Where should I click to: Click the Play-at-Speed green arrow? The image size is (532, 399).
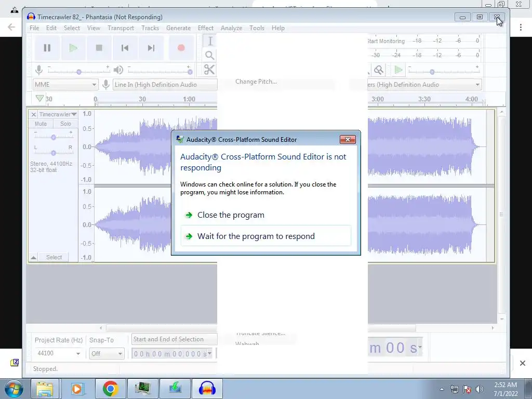398,70
